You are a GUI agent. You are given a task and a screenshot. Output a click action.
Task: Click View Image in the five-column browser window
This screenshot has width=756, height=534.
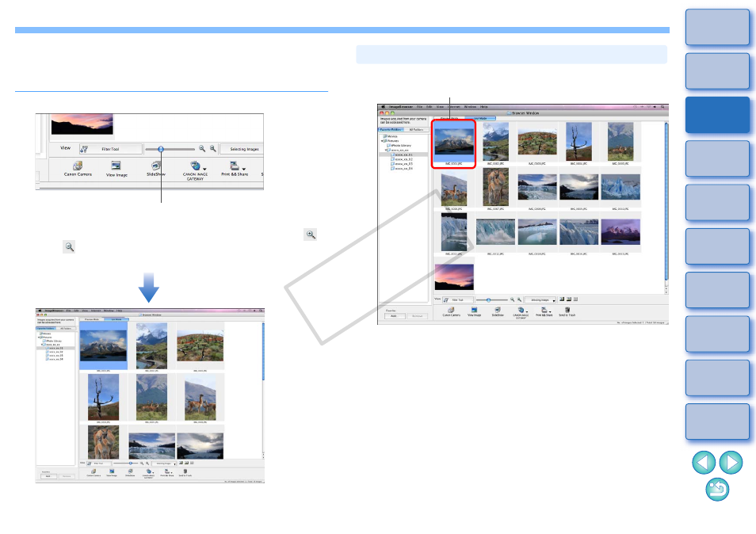[x=475, y=311]
